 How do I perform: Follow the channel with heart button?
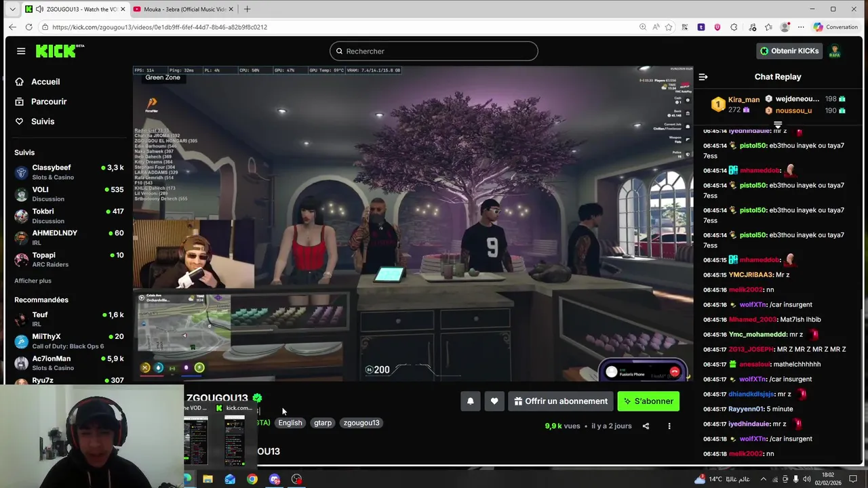[x=494, y=401]
